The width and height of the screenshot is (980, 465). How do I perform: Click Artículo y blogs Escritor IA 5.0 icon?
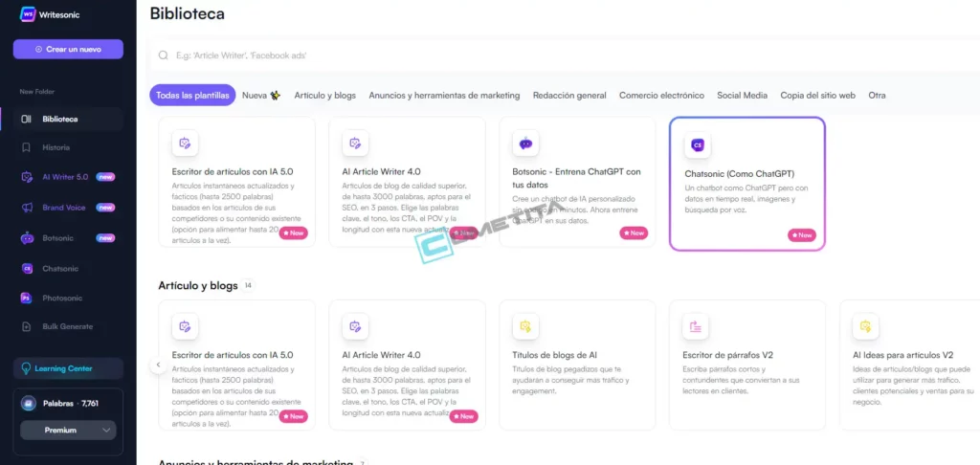pos(185,326)
